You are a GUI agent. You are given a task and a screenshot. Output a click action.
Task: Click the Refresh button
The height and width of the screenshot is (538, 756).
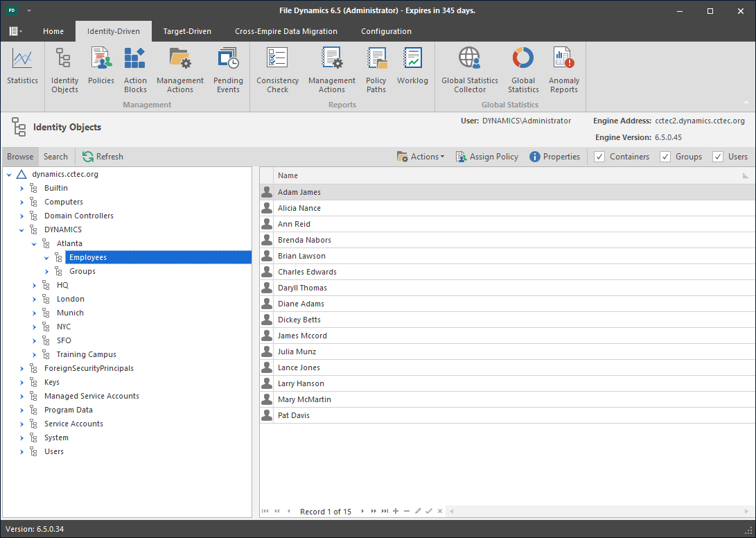coord(103,157)
